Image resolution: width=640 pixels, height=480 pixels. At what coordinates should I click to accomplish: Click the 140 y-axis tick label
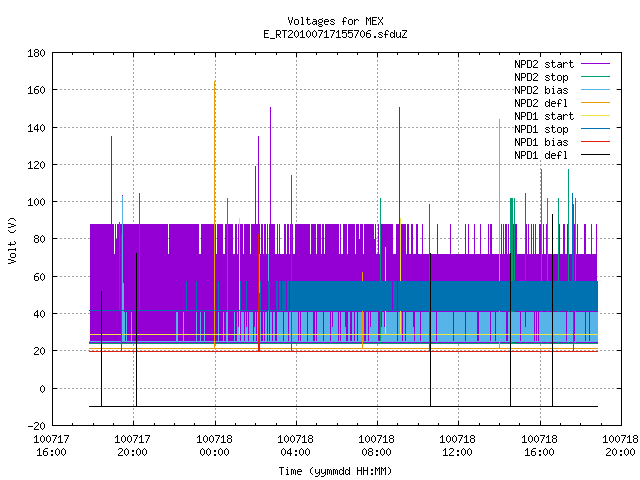[x=36, y=128]
